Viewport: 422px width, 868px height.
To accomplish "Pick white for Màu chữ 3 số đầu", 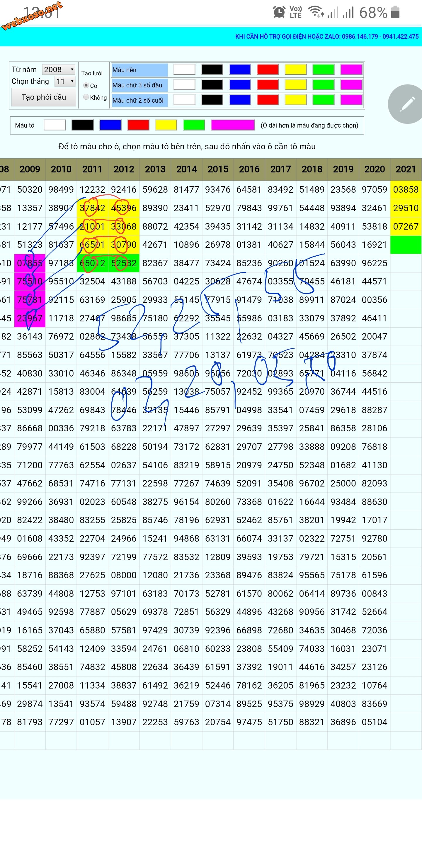I will (x=184, y=85).
